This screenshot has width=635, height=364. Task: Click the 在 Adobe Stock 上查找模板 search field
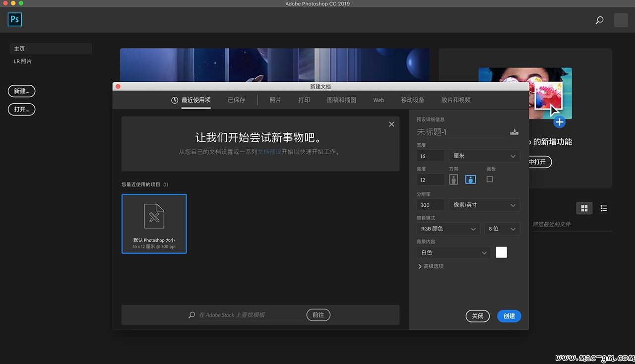251,315
